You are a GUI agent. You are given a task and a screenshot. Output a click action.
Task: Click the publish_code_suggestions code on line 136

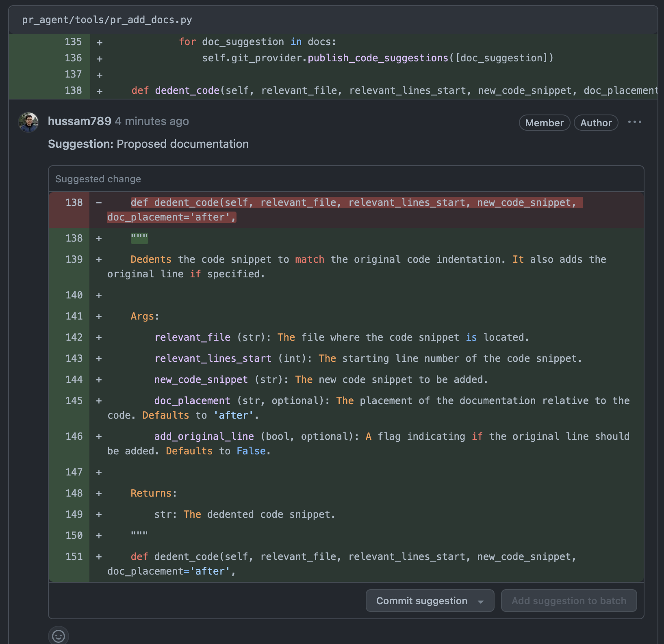click(x=378, y=58)
